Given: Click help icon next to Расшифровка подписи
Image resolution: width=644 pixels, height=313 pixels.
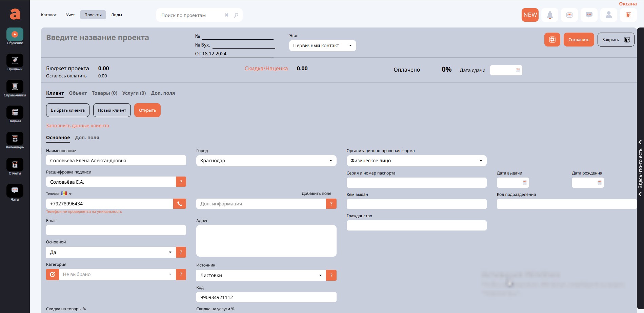Looking at the screenshot, I should tap(181, 182).
